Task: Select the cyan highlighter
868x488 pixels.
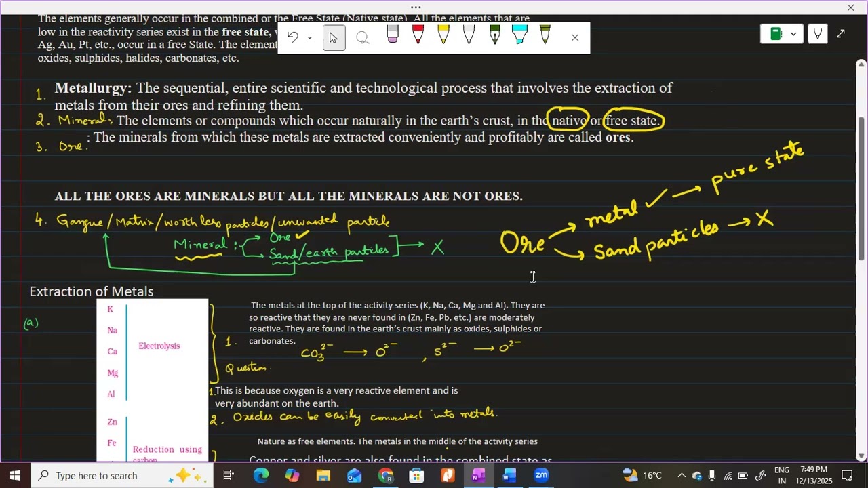Action: (520, 35)
